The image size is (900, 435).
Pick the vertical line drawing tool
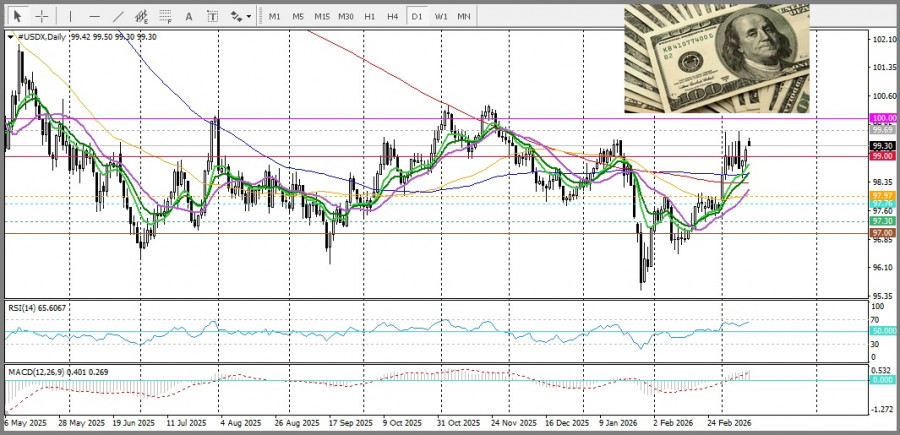[x=70, y=16]
